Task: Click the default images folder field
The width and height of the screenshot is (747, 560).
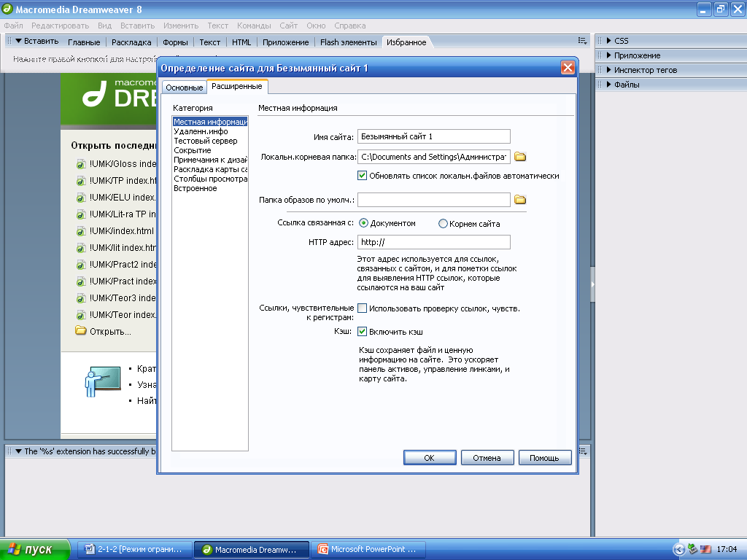Action: 433,200
